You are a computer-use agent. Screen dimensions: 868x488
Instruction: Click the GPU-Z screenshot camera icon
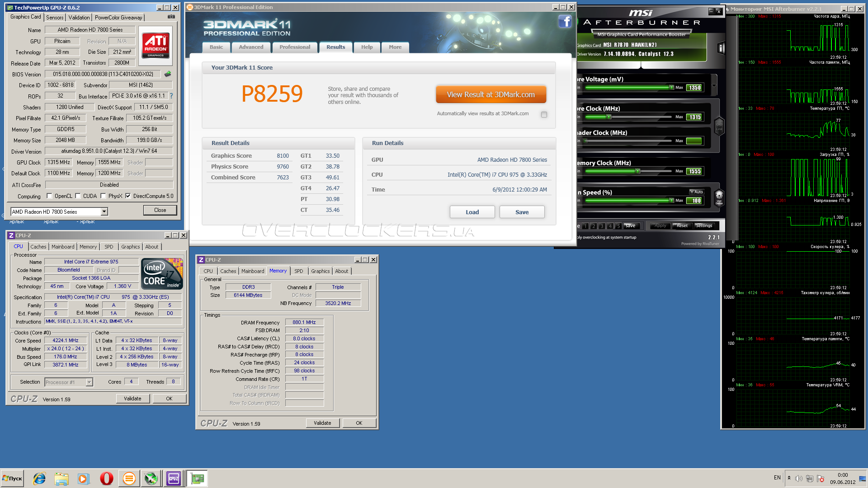tap(171, 17)
